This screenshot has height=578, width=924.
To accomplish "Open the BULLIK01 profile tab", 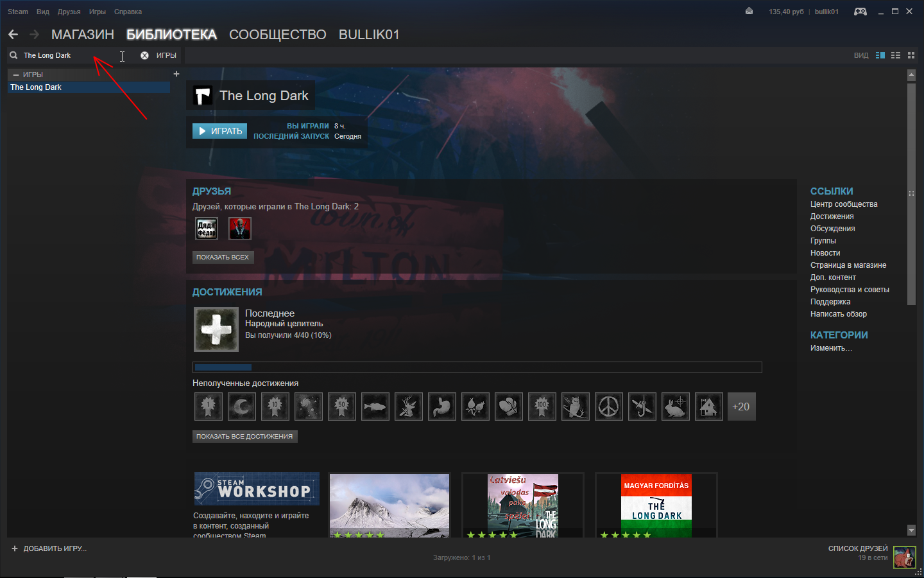I will point(369,35).
